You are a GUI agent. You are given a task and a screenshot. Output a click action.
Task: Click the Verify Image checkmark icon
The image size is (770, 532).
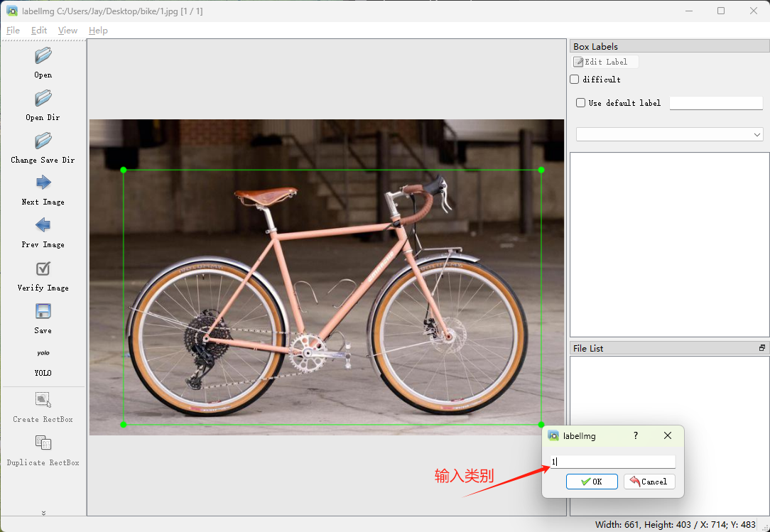(43, 268)
